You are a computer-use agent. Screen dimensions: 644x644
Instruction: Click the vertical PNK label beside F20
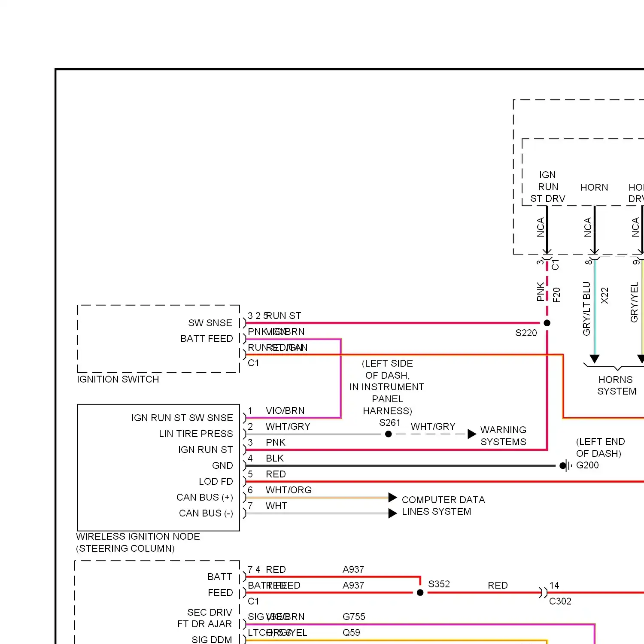(x=541, y=292)
